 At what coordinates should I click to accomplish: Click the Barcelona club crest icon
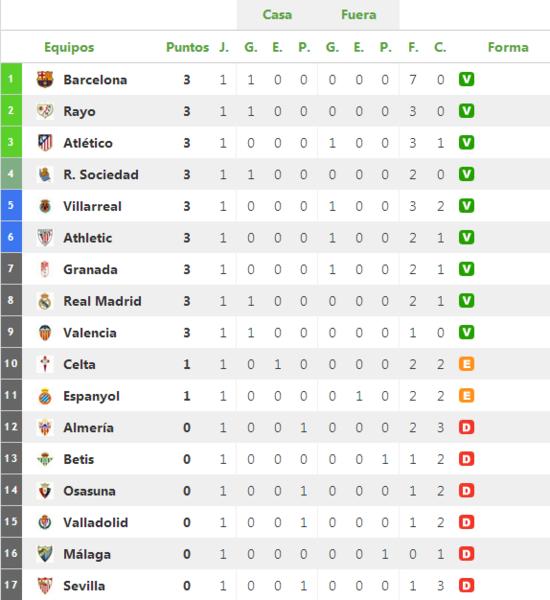tap(45, 79)
